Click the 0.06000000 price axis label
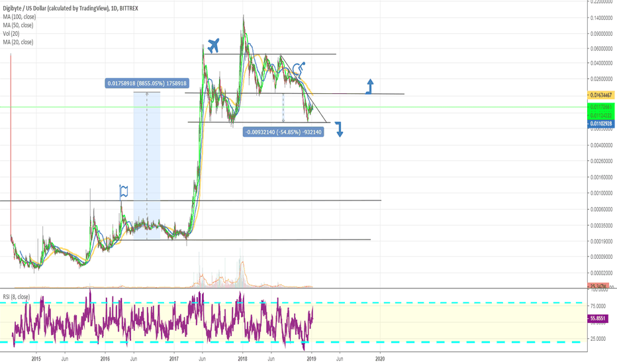Viewport: 617px width, 364px height. [x=601, y=49]
